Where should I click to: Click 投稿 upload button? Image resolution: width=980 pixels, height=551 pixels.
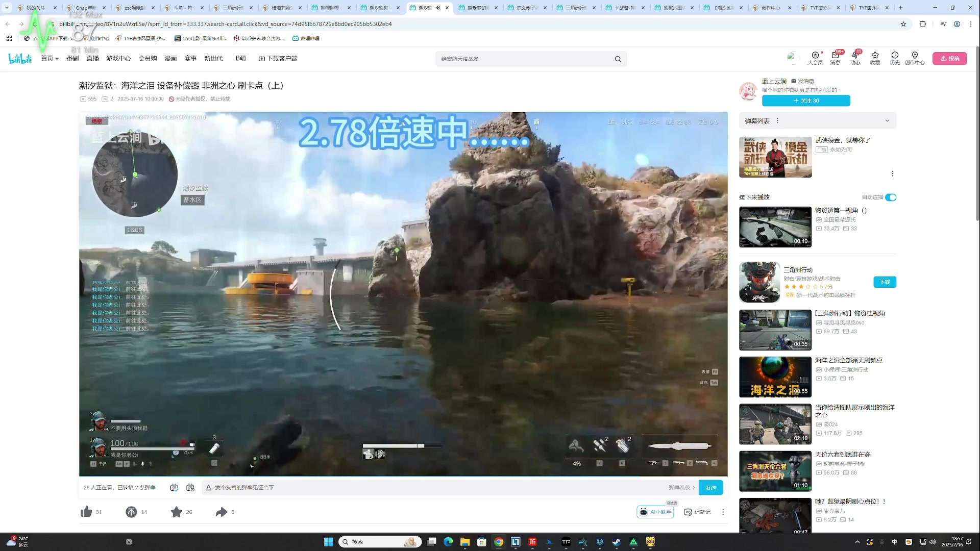pos(949,59)
